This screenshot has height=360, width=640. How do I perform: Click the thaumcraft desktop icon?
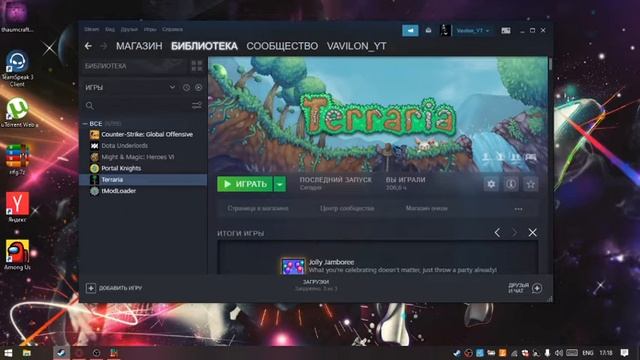tap(17, 17)
